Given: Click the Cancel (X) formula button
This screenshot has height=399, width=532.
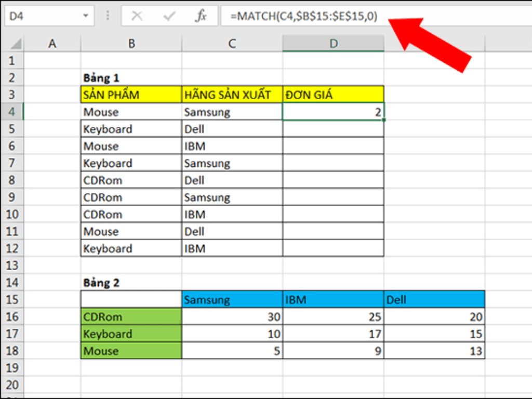Looking at the screenshot, I should pyautogui.click(x=137, y=16).
